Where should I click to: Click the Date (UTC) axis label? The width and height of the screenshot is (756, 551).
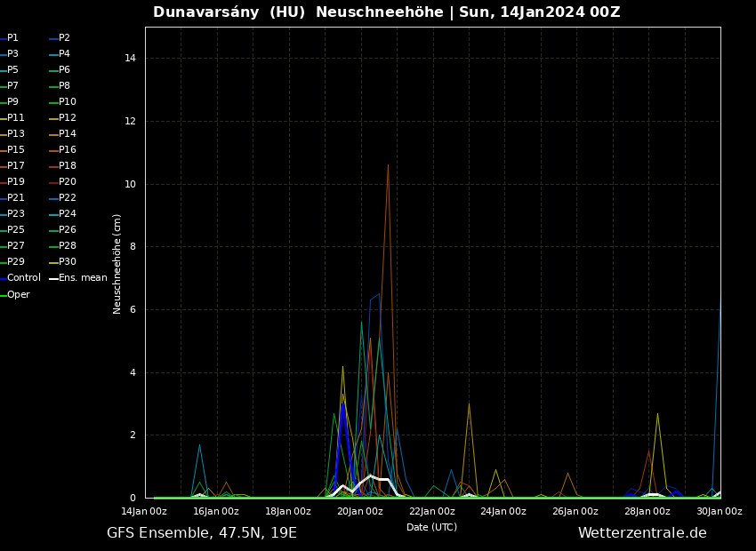click(431, 527)
